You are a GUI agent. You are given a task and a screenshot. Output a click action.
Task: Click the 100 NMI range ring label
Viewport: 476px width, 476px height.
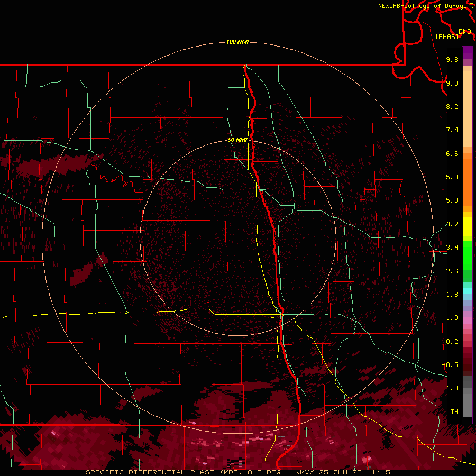coord(237,42)
